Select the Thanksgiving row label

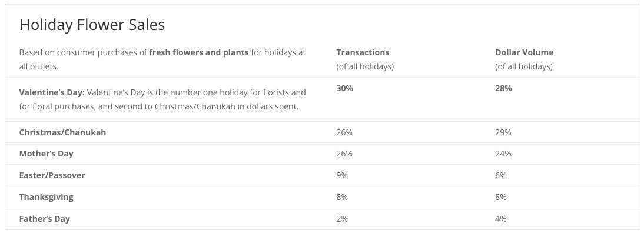[x=46, y=197]
